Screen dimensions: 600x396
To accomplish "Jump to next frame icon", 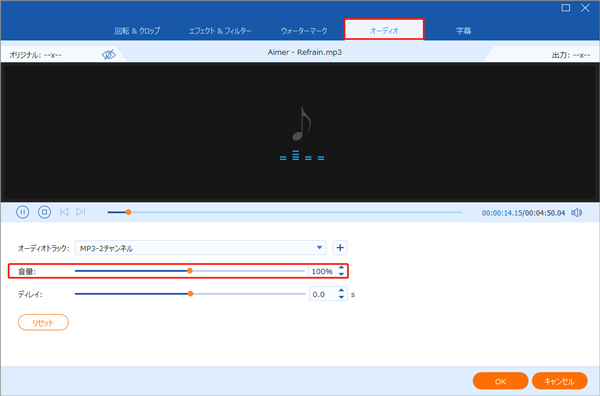I will point(80,212).
